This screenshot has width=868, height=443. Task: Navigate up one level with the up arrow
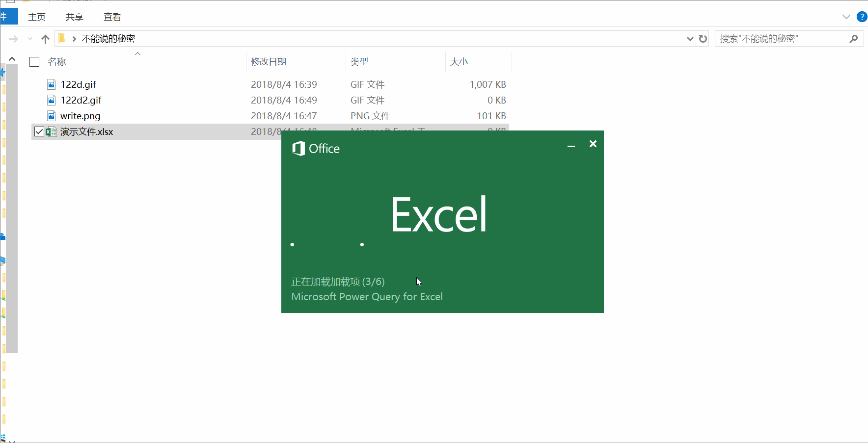(x=45, y=38)
